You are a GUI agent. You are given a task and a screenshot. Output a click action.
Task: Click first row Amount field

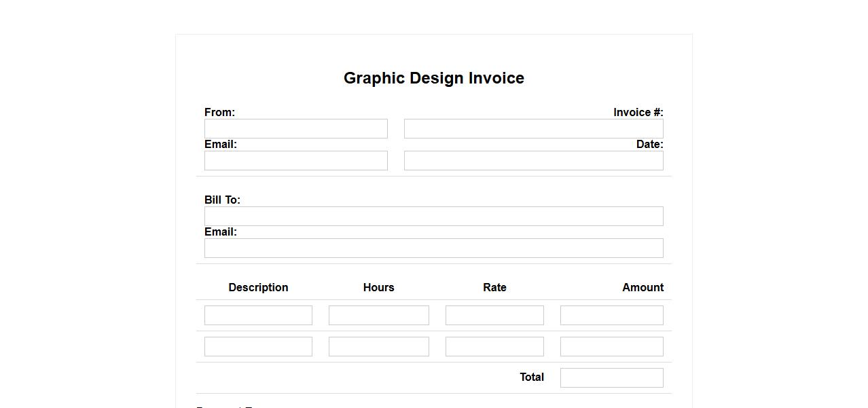(611, 315)
